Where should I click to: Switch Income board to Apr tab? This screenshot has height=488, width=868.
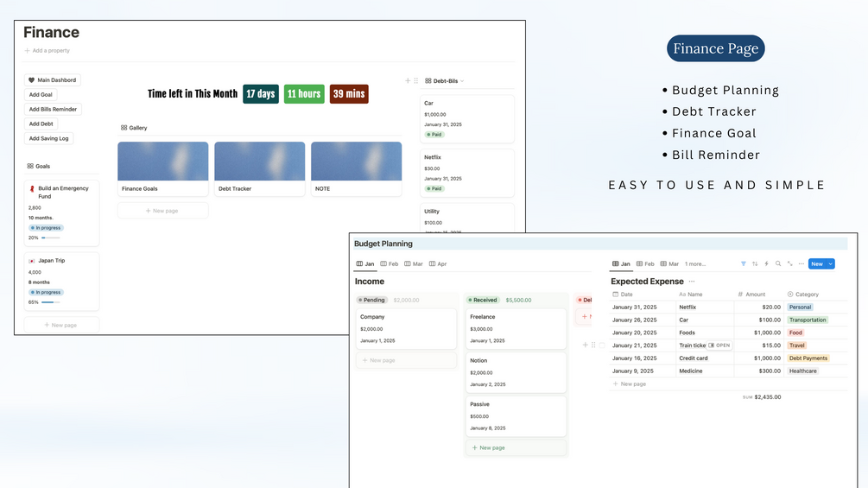click(x=438, y=264)
